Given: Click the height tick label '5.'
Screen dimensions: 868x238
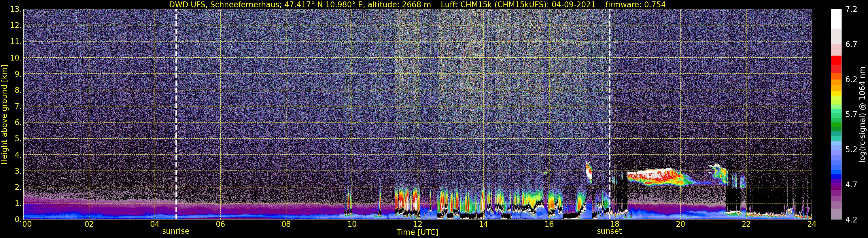Looking at the screenshot, I should (18, 139).
